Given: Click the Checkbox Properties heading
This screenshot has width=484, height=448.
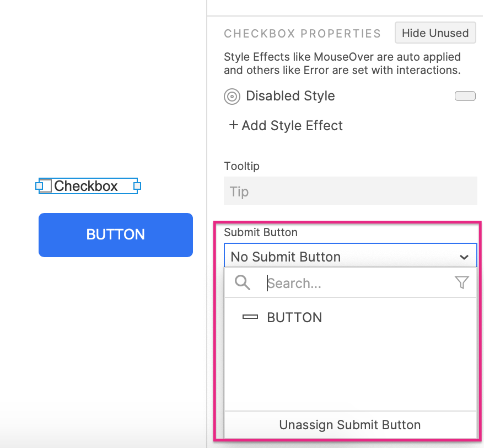Looking at the screenshot, I should [303, 33].
